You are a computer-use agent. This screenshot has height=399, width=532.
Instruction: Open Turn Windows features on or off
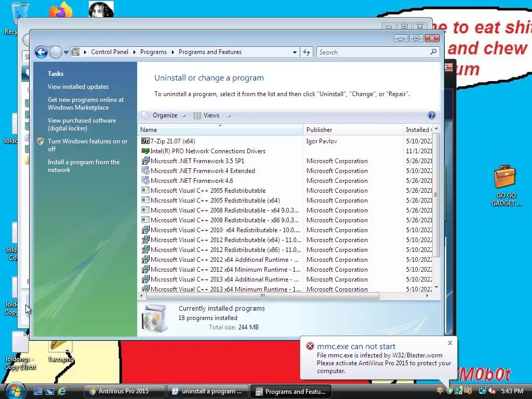(87, 145)
